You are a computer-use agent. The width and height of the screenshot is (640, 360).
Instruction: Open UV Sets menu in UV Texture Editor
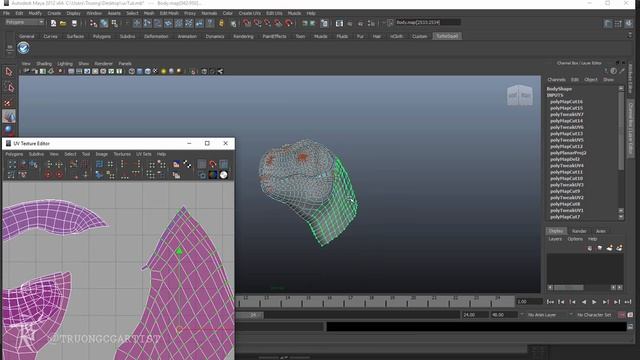pyautogui.click(x=144, y=154)
